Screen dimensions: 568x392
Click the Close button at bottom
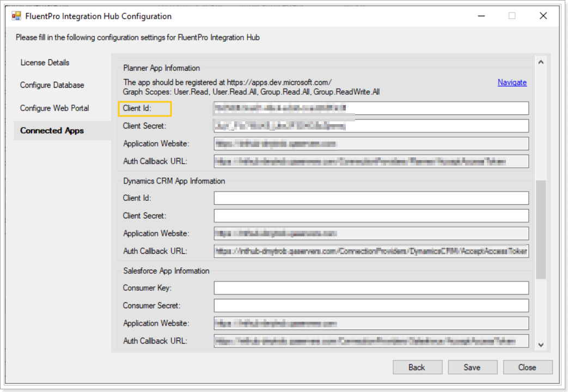(527, 367)
